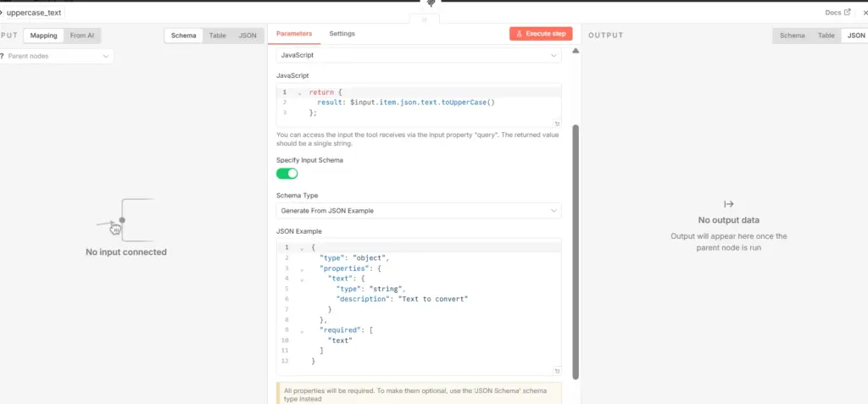This screenshot has height=404, width=868.
Task: Click inside the JavaScript code editor
Action: coord(419,105)
